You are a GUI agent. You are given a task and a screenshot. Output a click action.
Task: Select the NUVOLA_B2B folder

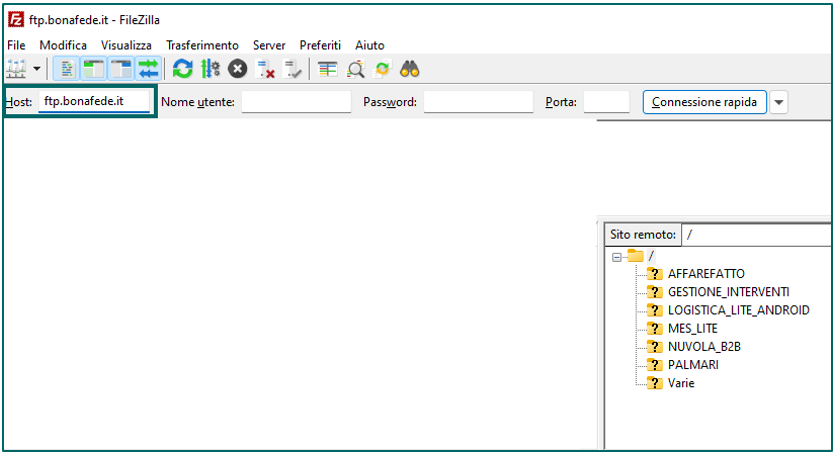704,347
